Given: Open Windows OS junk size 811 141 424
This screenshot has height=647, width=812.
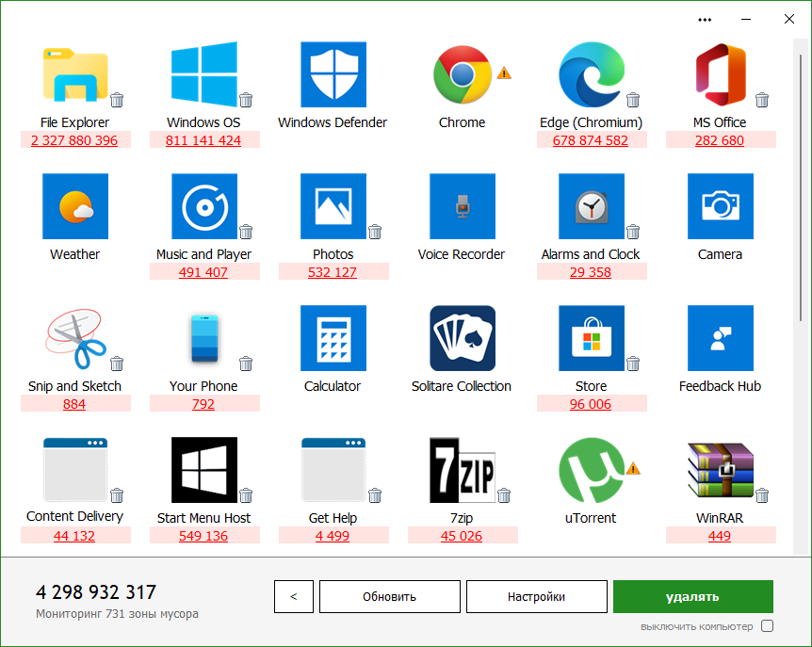Looking at the screenshot, I should pos(204,140).
